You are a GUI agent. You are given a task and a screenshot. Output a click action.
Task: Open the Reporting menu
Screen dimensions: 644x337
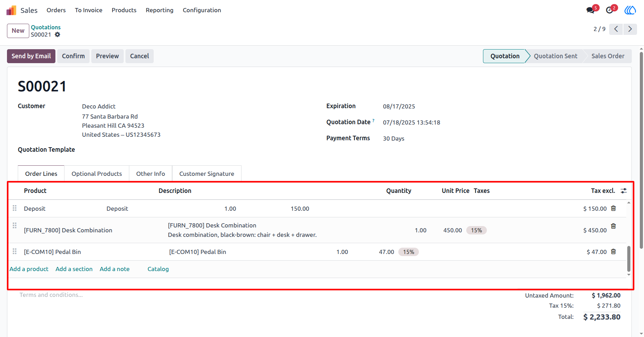pyautogui.click(x=160, y=10)
